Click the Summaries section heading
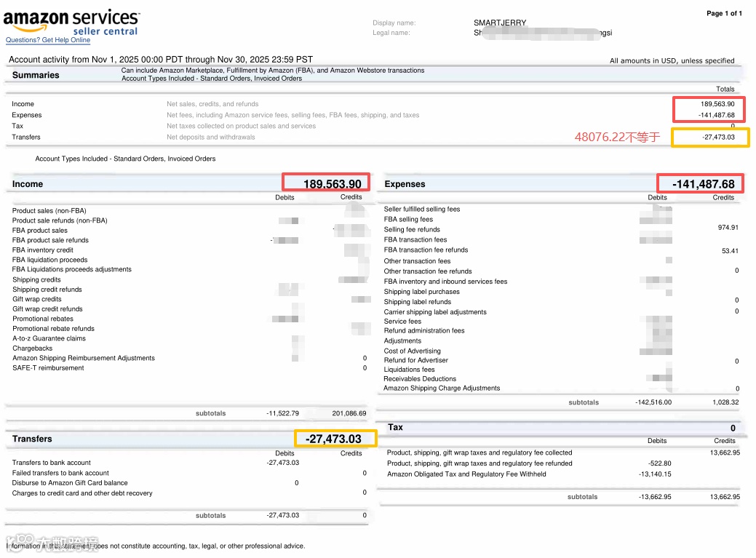756x558 pixels. pyautogui.click(x=36, y=75)
